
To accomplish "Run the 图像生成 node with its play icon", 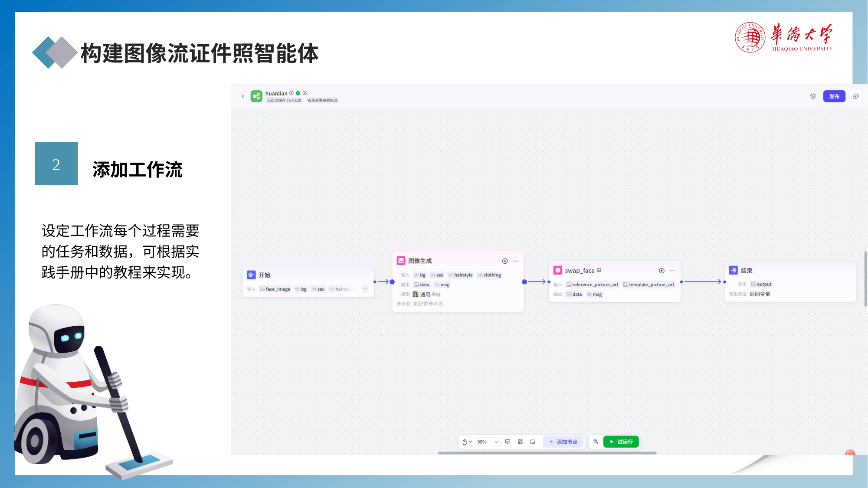I will 505,261.
